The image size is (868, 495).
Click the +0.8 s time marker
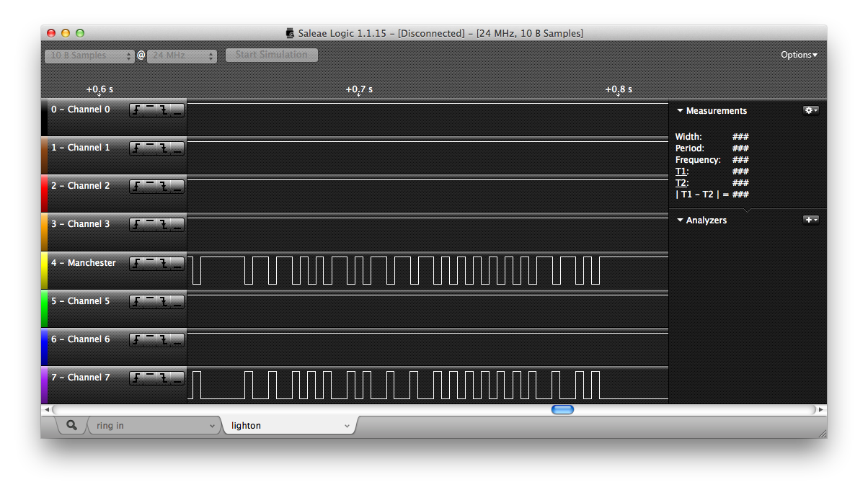point(619,90)
